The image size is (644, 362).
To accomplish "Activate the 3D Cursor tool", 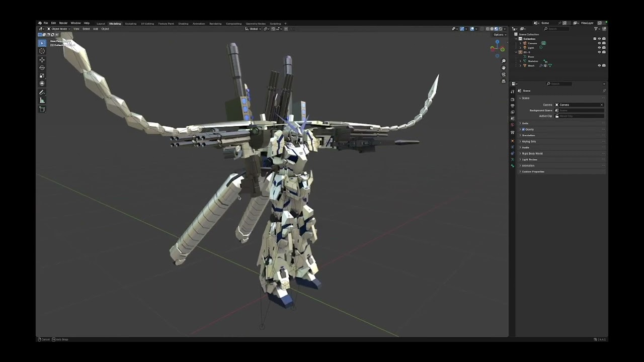I will coord(42,51).
